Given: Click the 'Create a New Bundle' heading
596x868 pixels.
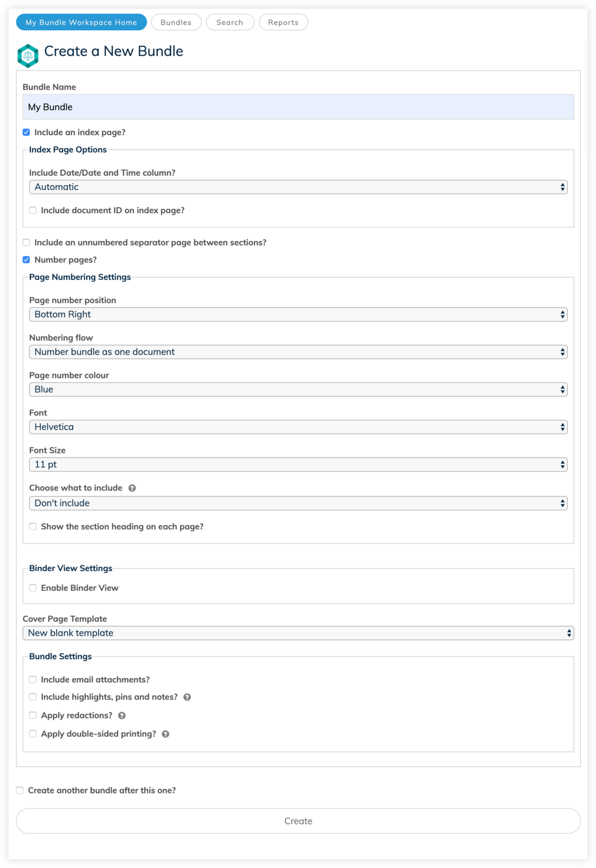Looking at the screenshot, I should [x=114, y=52].
